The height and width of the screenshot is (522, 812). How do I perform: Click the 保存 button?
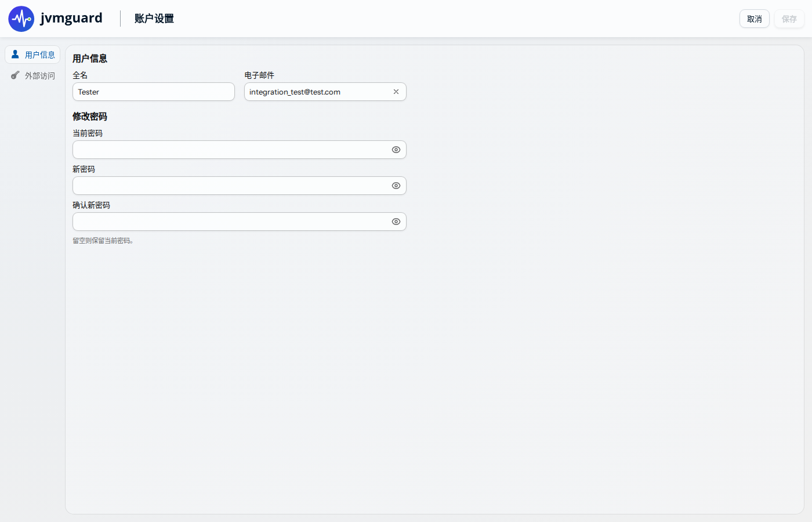[789, 19]
